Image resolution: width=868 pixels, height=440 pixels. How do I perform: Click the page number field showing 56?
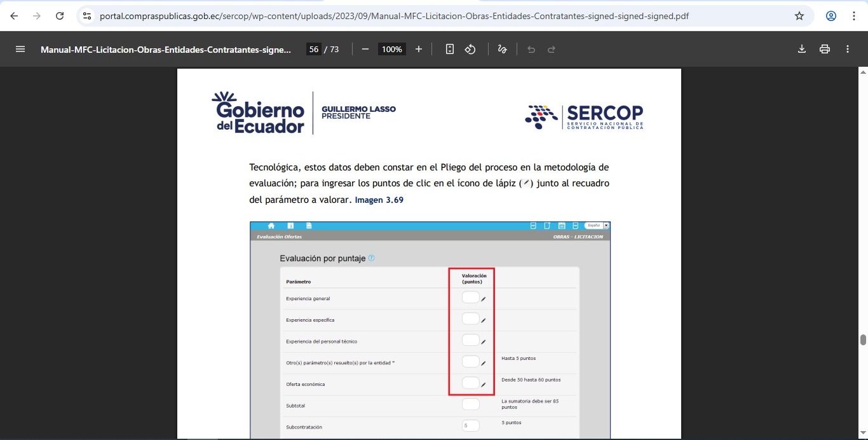tap(313, 49)
